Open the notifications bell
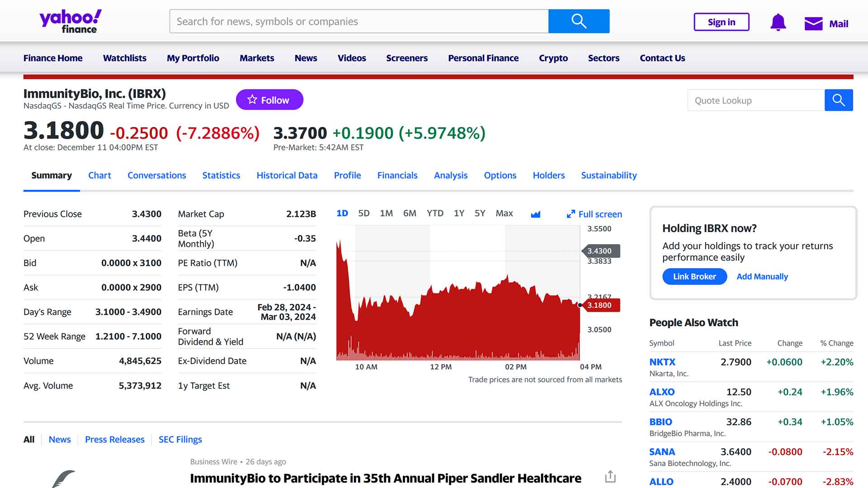868x488 pixels. [x=778, y=22]
